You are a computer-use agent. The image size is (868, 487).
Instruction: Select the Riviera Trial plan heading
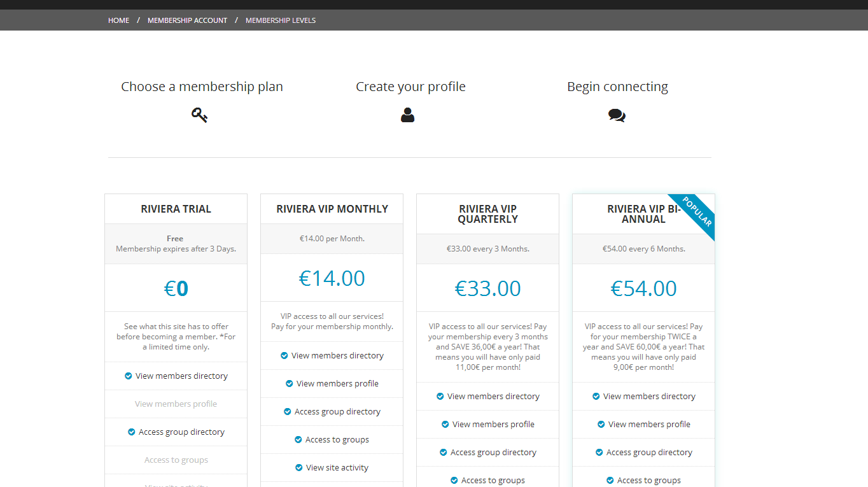coord(176,209)
